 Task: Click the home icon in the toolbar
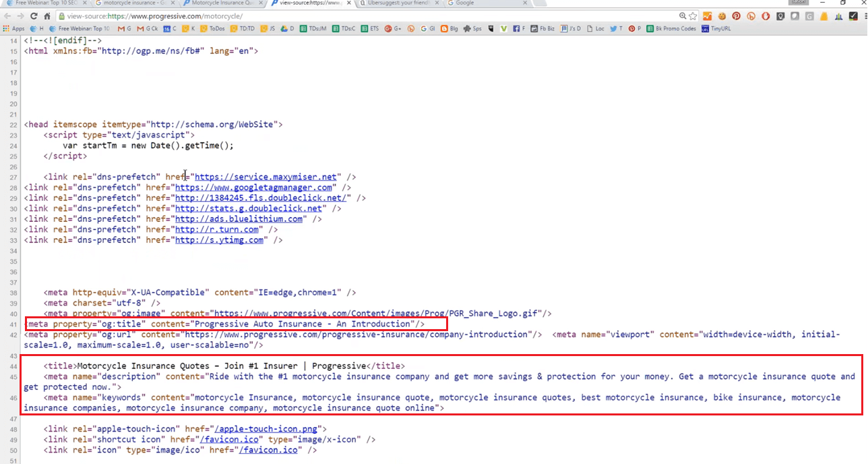click(x=47, y=16)
